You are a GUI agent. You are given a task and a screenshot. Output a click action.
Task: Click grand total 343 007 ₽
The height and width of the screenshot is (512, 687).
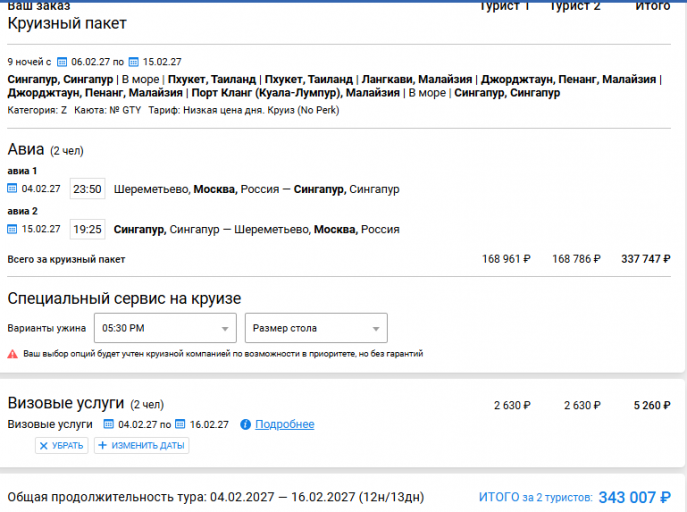tap(634, 498)
